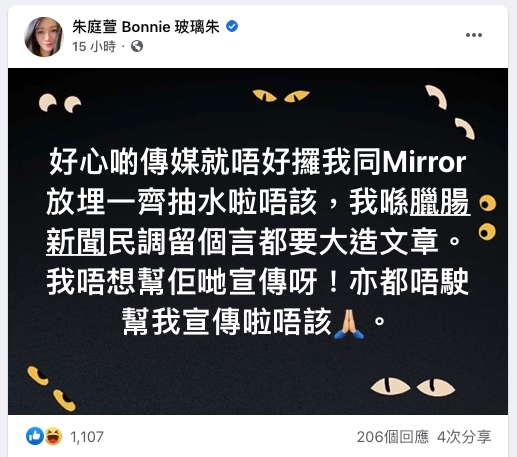
Task: Click the underlined 新聞 text in the post
Action: click(76, 241)
